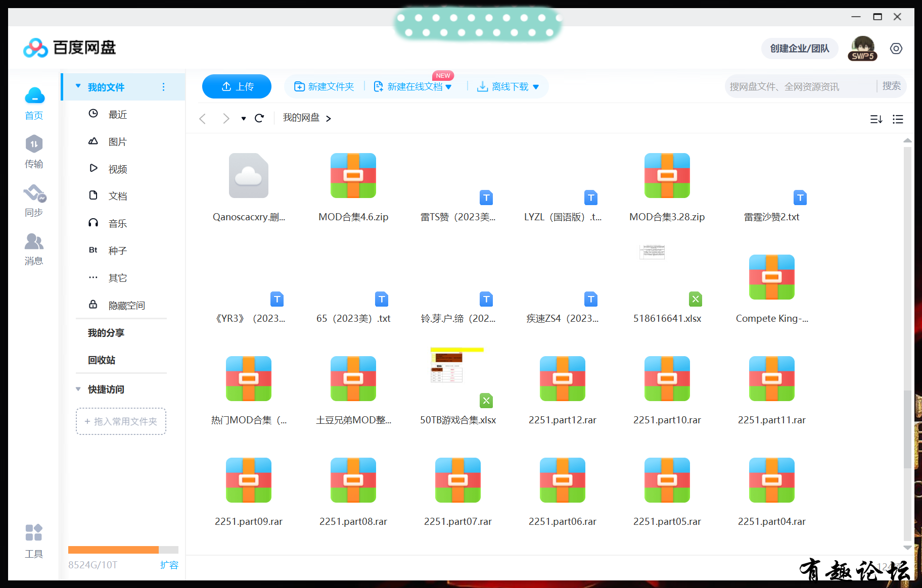Click the vertical scrollbar thumb
This screenshot has width=922, height=588.
coord(907,429)
